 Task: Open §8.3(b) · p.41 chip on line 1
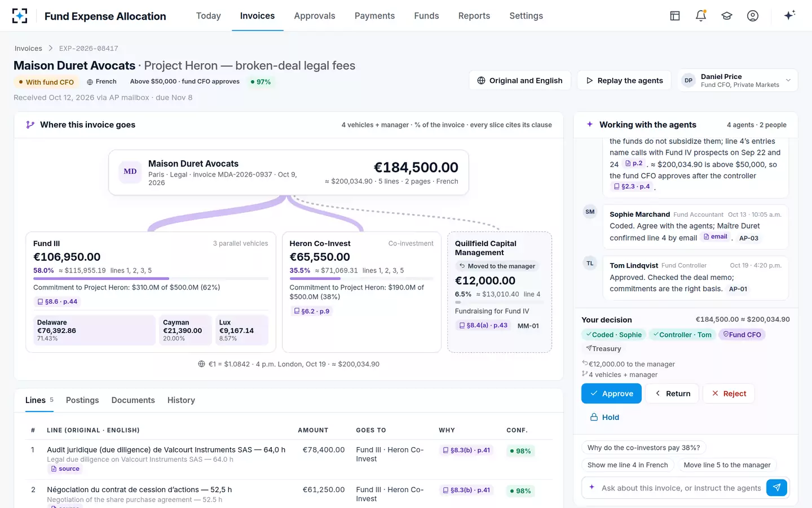pyautogui.click(x=466, y=450)
